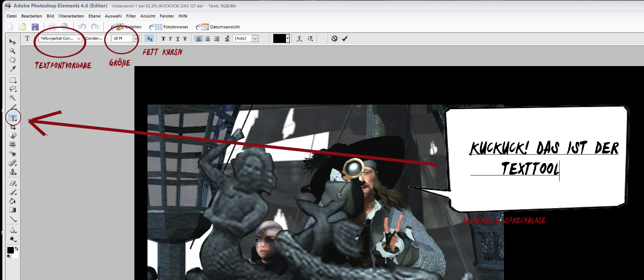This screenshot has width=644, height=280.
Task: Expand the text color dropdown arrow
Action: [x=287, y=38]
